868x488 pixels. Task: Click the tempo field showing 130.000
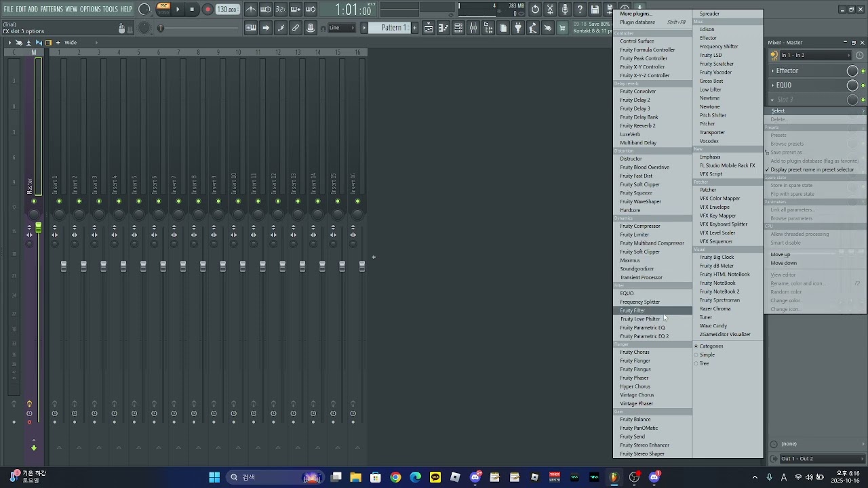(x=227, y=9)
